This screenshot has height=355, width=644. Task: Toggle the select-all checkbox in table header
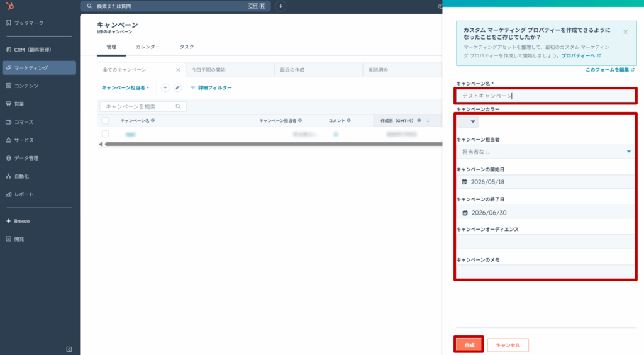pyautogui.click(x=105, y=120)
